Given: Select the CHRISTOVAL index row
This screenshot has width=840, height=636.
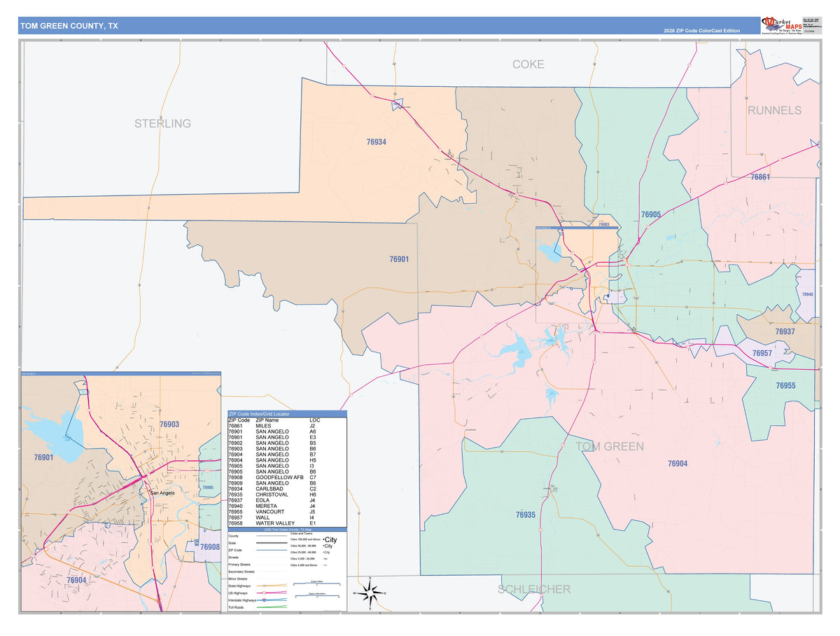Looking at the screenshot, I should click(286, 495).
